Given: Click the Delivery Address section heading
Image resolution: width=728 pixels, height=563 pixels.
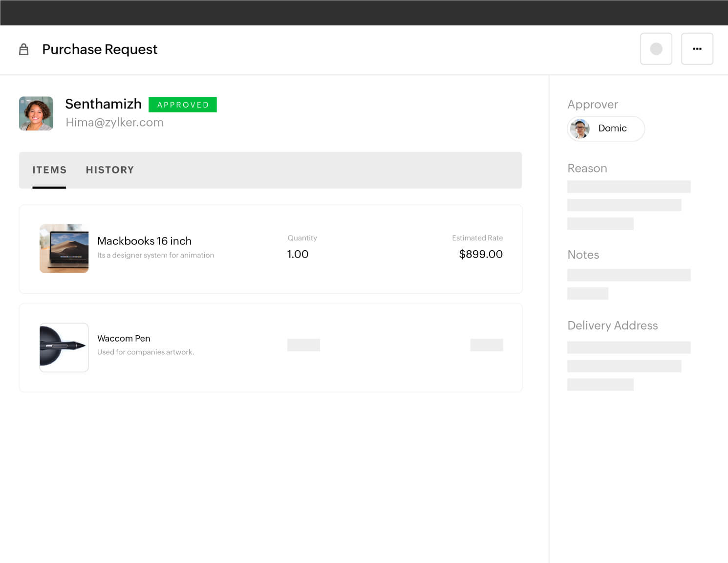Looking at the screenshot, I should click(612, 325).
